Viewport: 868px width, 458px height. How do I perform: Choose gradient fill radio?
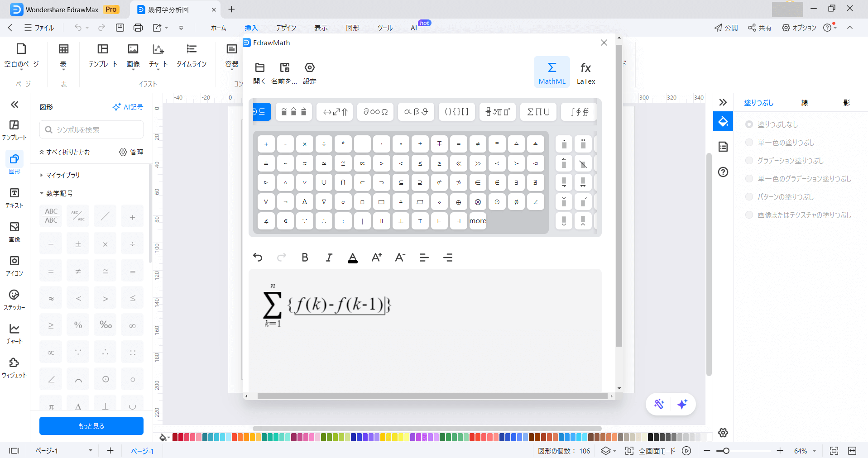point(749,161)
